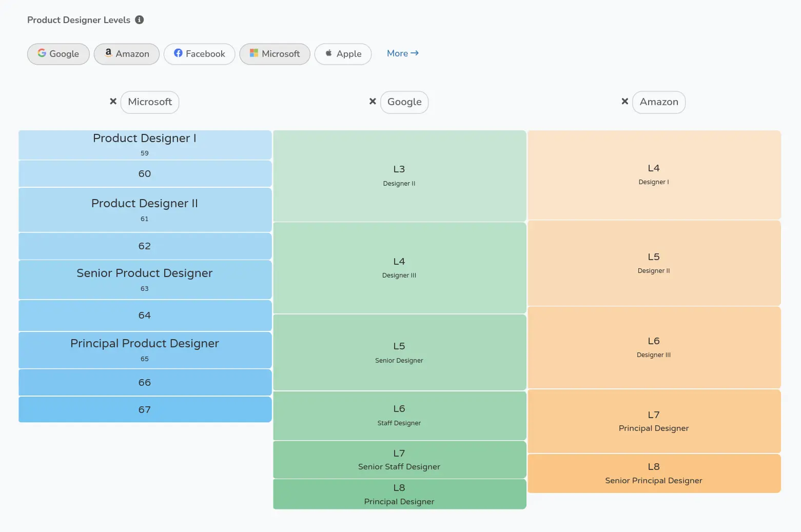This screenshot has height=532, width=801.
Task: Toggle the Apple company filter on
Action: (343, 53)
